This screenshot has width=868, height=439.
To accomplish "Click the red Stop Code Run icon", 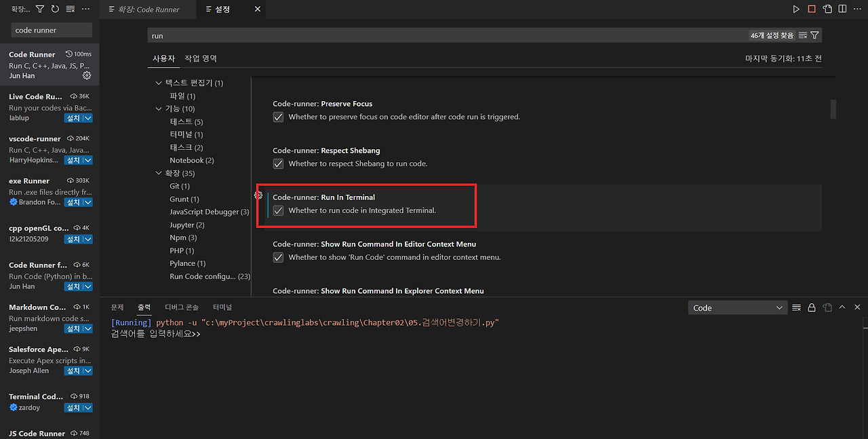I will pyautogui.click(x=812, y=9).
